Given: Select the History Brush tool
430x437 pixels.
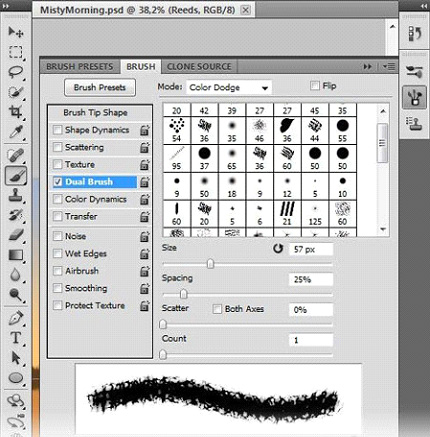Looking at the screenshot, I should (x=15, y=215).
